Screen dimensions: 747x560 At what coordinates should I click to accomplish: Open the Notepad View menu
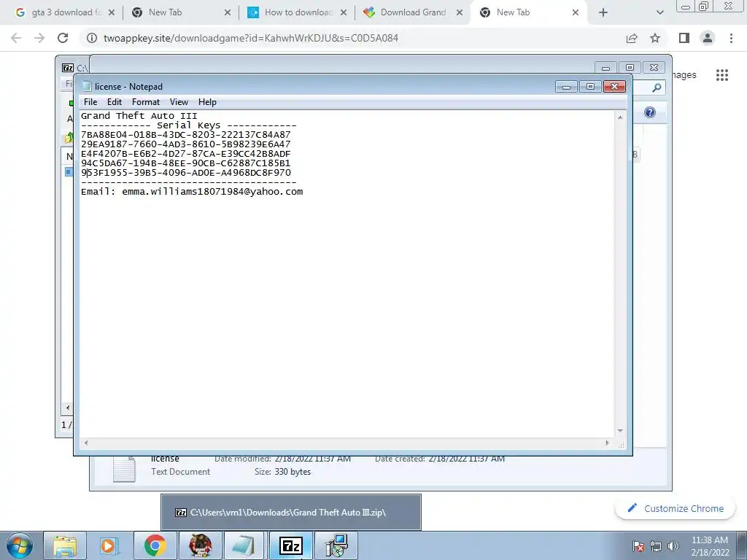[x=179, y=102]
